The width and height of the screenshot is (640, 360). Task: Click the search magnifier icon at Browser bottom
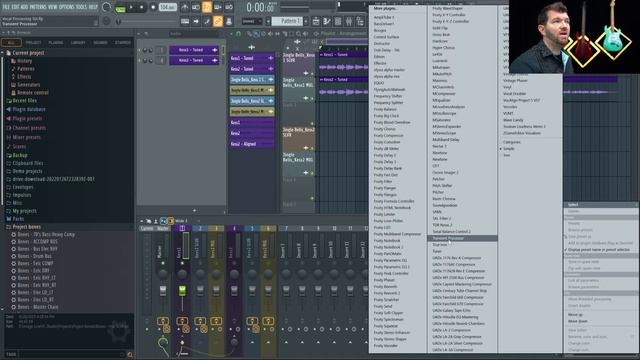(x=130, y=355)
